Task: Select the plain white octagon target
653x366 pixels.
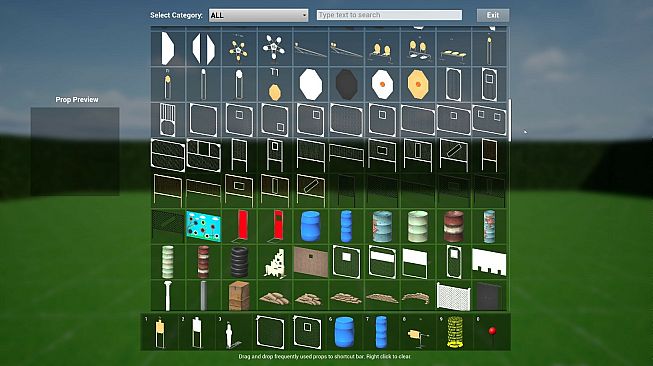Action: [x=311, y=84]
